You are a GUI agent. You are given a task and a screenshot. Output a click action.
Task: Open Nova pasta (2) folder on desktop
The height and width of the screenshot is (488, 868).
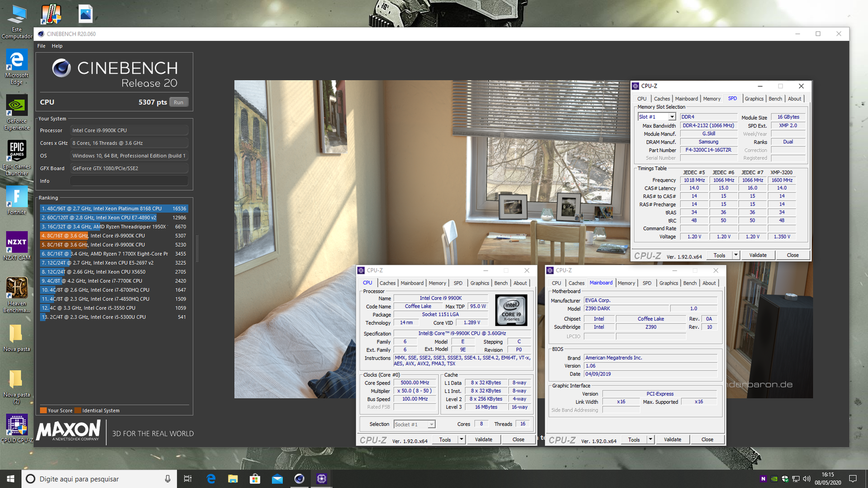17,386
